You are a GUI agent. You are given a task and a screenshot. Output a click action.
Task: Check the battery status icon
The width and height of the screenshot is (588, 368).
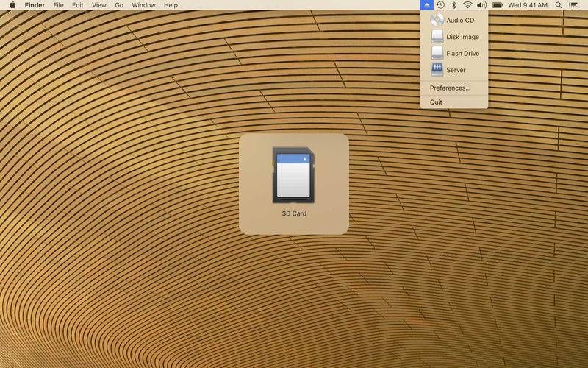[498, 5]
